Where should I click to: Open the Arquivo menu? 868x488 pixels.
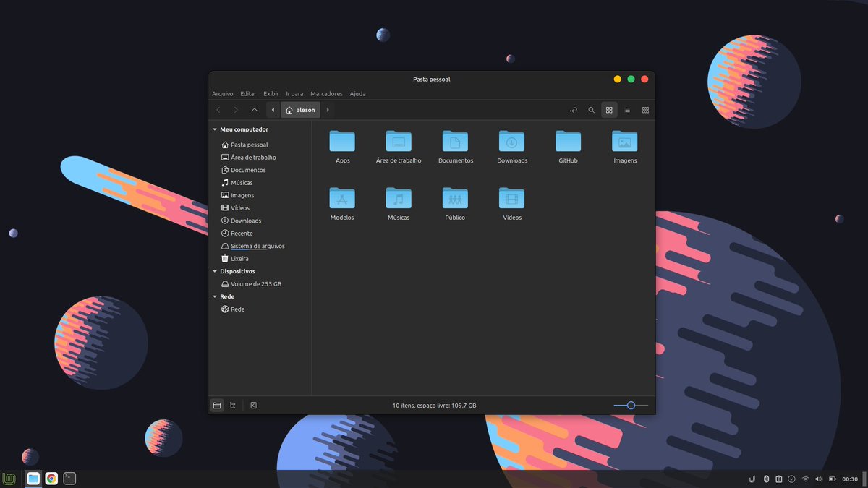pos(223,93)
